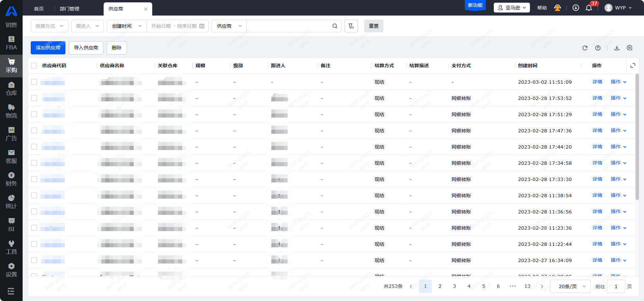Click the 新功能 banner button

[x=475, y=5]
